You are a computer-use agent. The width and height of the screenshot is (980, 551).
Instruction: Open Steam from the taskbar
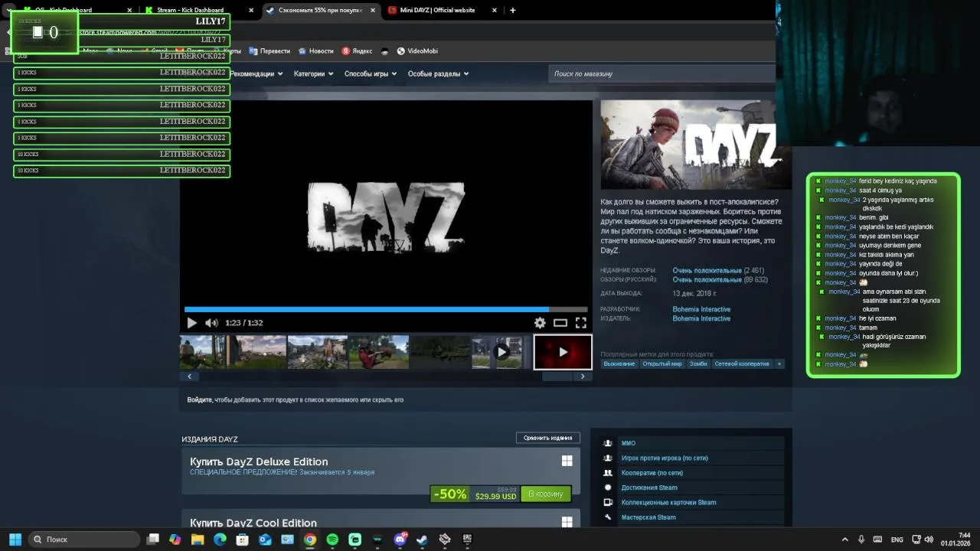coord(422,540)
